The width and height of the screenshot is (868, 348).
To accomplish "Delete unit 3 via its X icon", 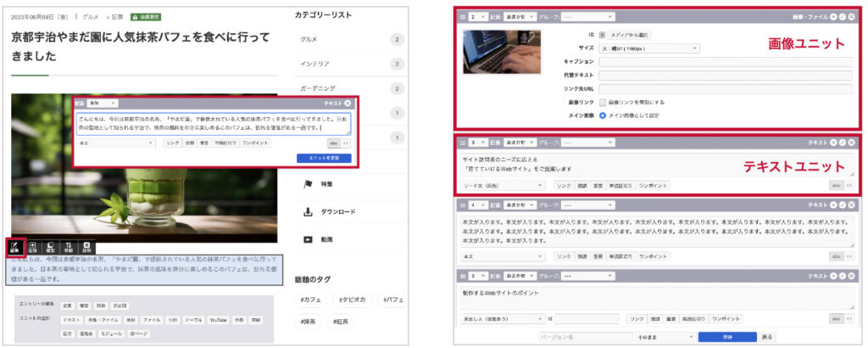I will (x=850, y=143).
